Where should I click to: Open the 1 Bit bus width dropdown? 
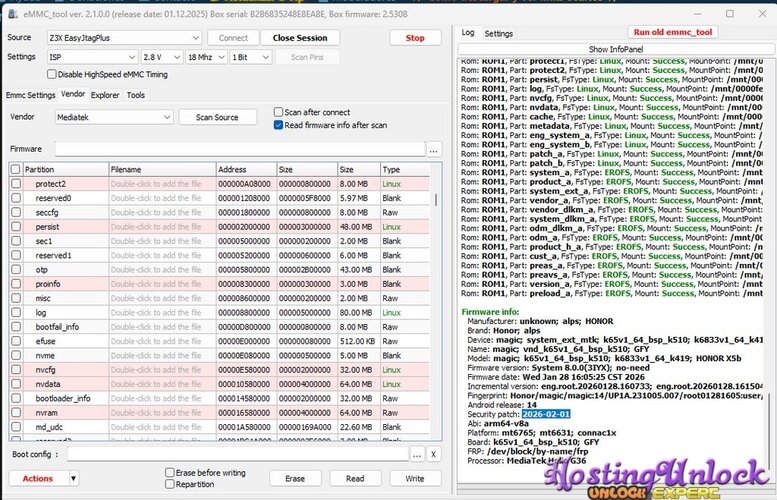(251, 57)
